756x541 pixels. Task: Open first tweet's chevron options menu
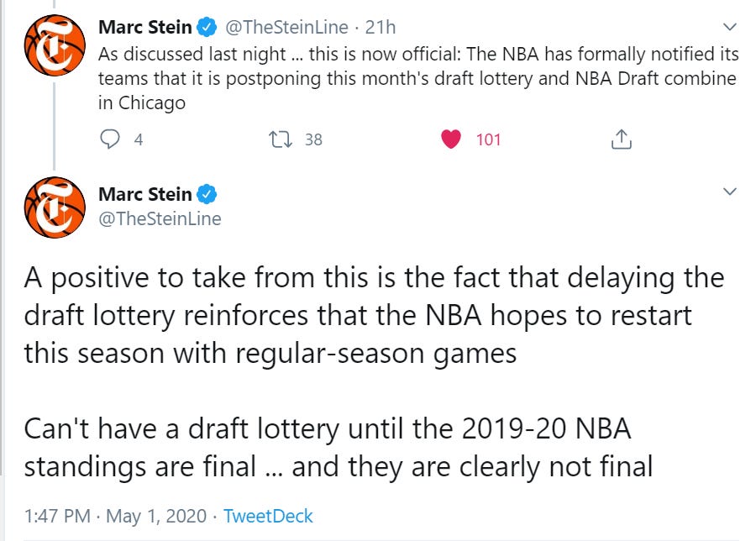pos(730,27)
